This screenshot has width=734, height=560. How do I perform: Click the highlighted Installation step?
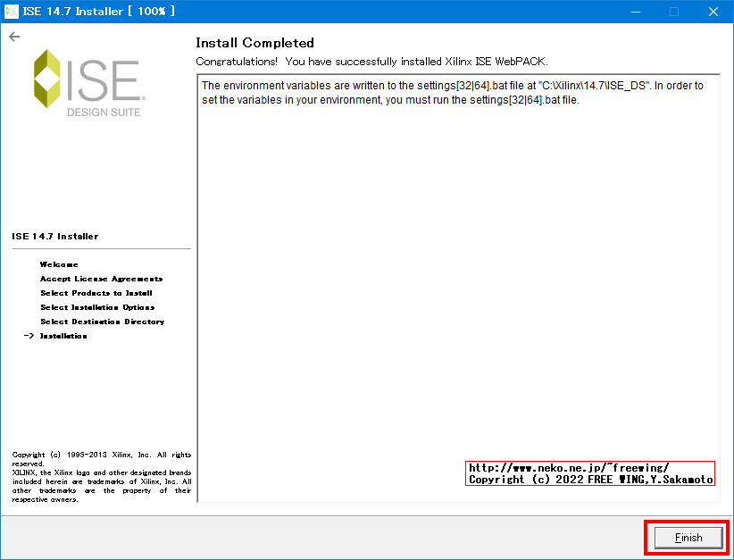point(65,335)
